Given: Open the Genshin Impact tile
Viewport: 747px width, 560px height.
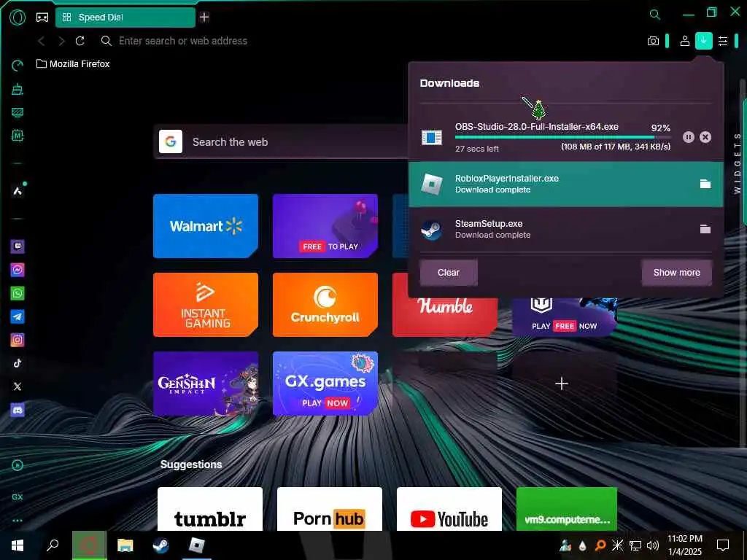Looking at the screenshot, I should tap(206, 384).
